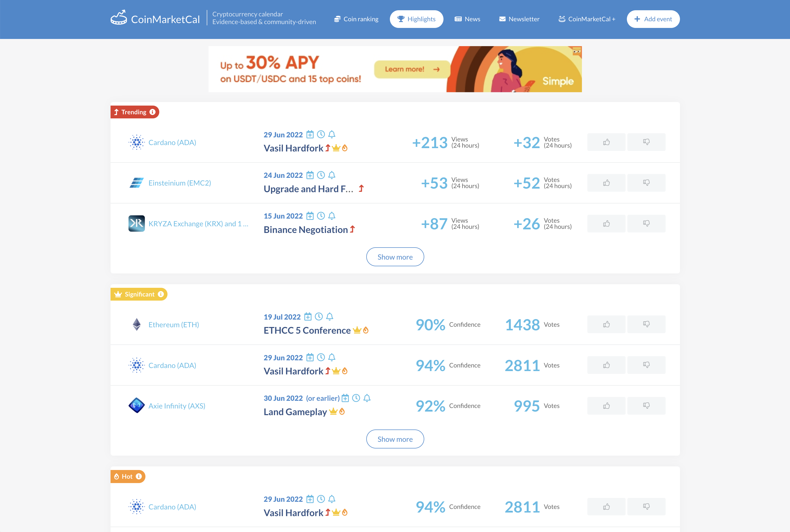Viewport: 790px width, 532px height.
Task: Set bell alert for Trending Vasil Hardfork
Action: click(x=332, y=135)
